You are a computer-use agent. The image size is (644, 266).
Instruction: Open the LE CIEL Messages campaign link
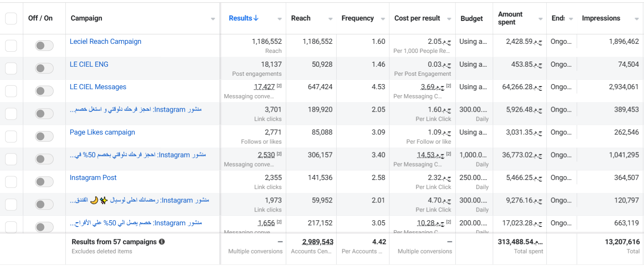(98, 87)
